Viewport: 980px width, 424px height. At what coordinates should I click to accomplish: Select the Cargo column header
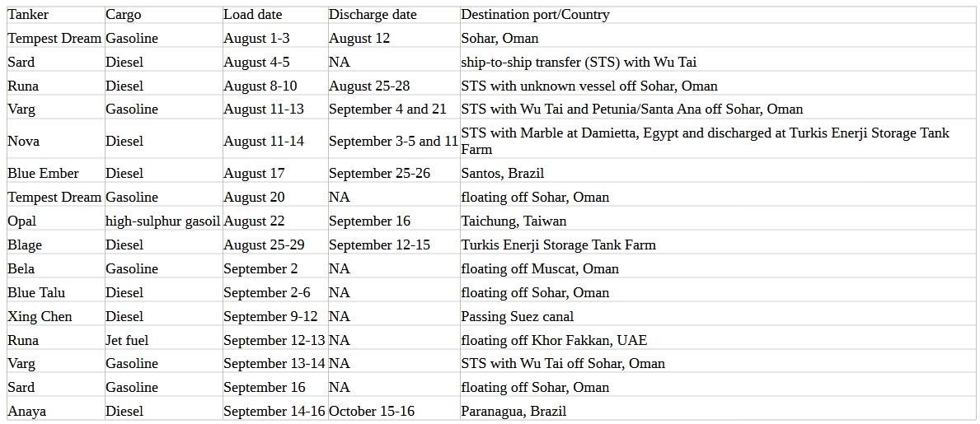[x=124, y=15]
